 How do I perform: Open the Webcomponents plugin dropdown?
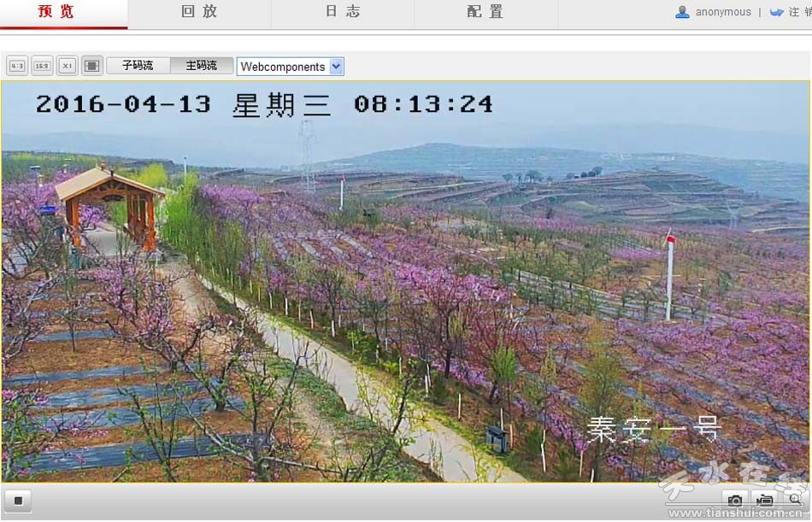(283, 67)
